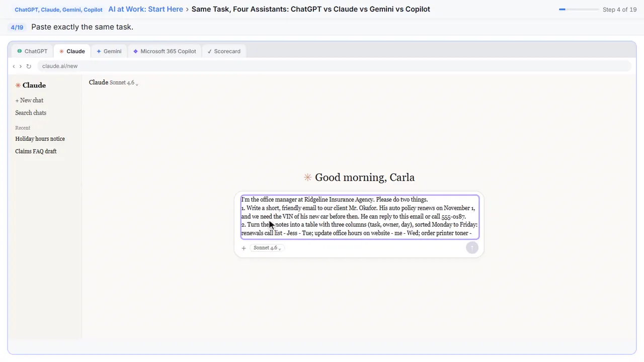Click the Paste exactly the same task instruction
Image resolution: width=644 pixels, height=362 pixels.
tap(82, 27)
